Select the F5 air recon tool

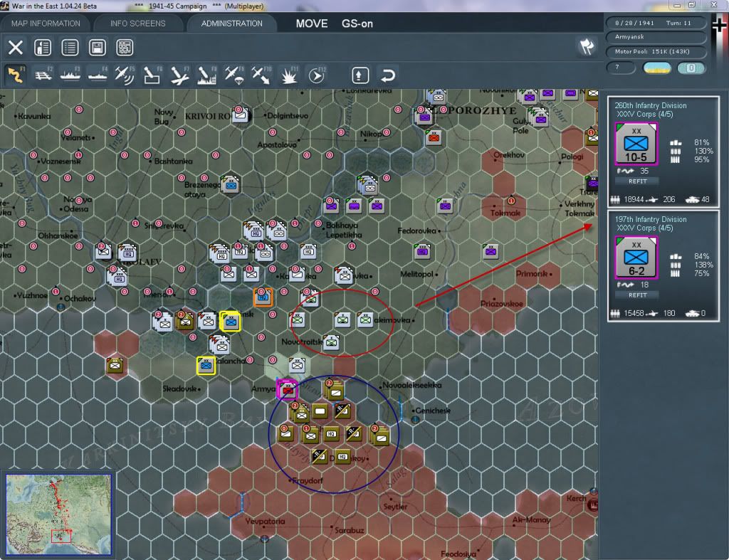click(125, 75)
